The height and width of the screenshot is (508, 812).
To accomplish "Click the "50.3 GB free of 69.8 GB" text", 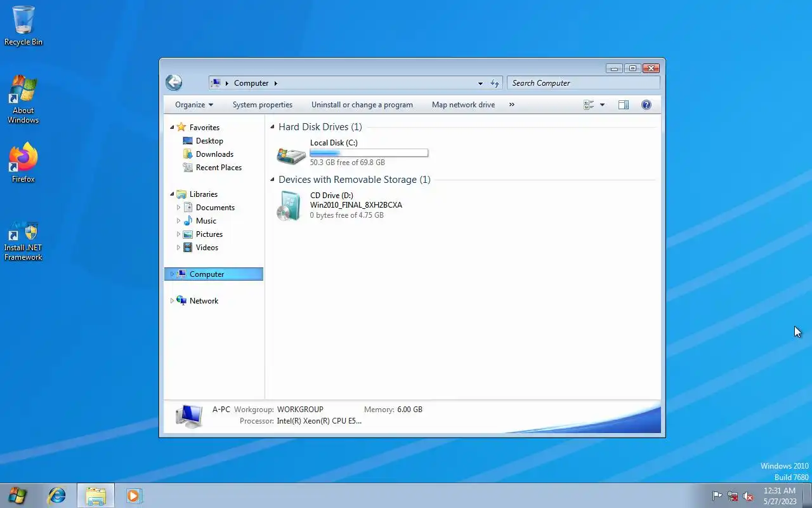I will (x=348, y=163).
